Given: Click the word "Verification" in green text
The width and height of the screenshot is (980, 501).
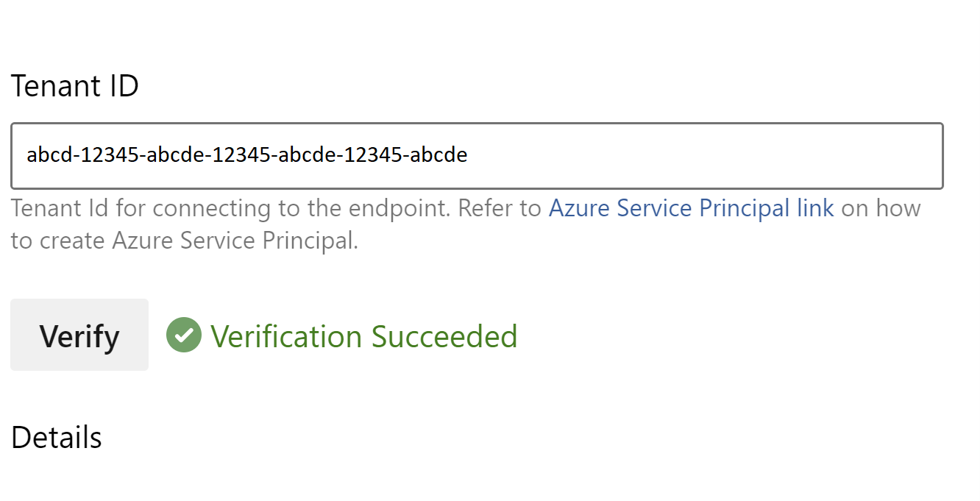Looking at the screenshot, I should coord(286,336).
